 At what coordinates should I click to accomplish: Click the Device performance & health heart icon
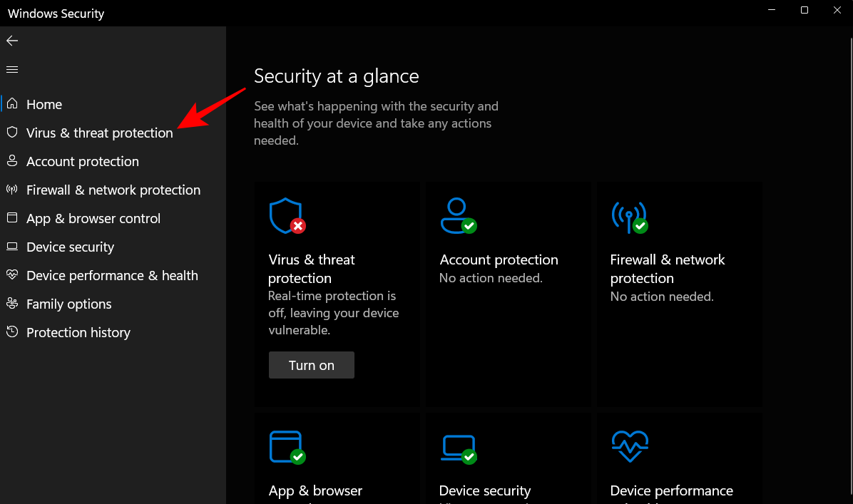(x=12, y=275)
